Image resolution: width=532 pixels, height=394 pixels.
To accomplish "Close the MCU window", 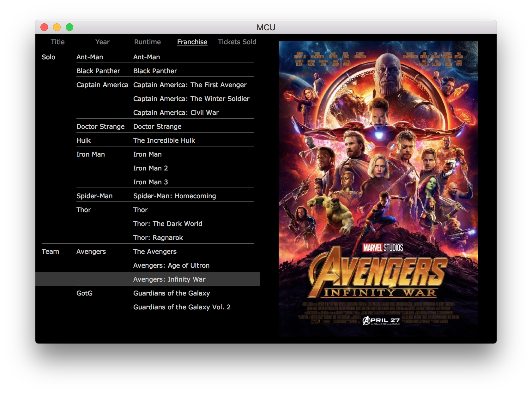I will (44, 27).
